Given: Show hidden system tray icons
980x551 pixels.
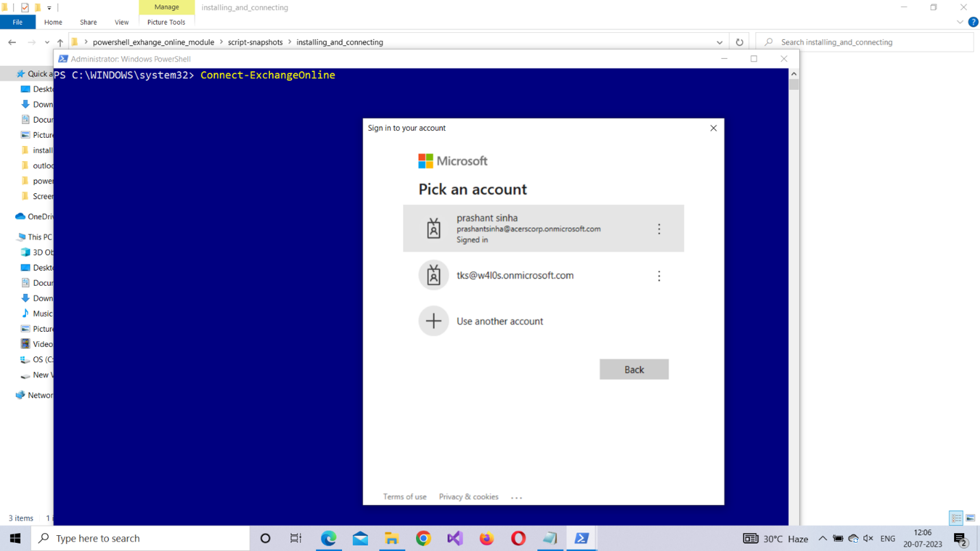Looking at the screenshot, I should 822,539.
